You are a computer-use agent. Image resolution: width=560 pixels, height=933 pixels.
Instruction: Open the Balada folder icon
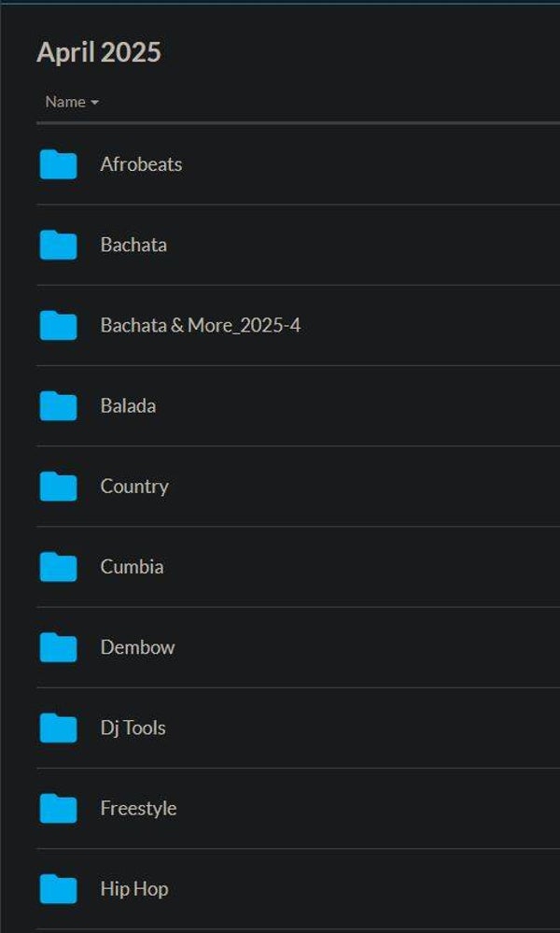pos(58,406)
